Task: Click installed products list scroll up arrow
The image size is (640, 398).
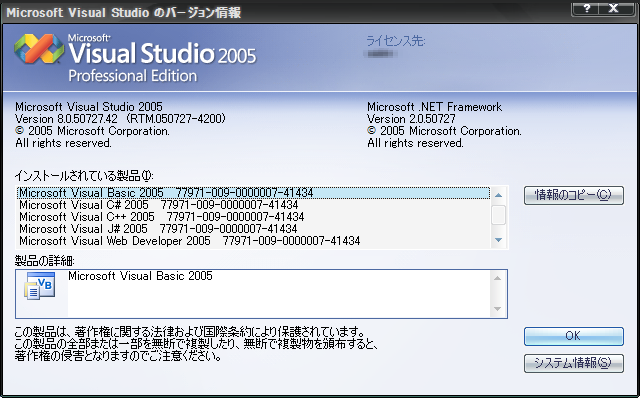Action: (498, 195)
